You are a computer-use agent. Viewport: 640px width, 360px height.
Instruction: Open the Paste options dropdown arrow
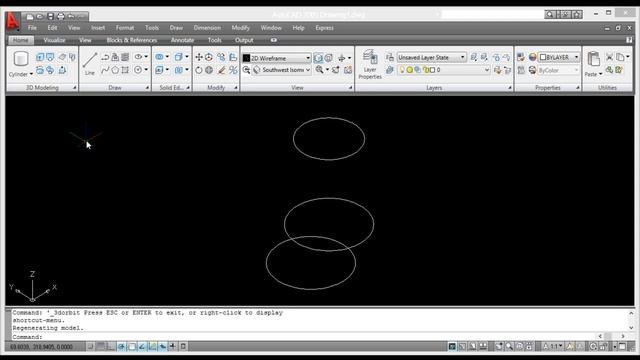(x=600, y=74)
